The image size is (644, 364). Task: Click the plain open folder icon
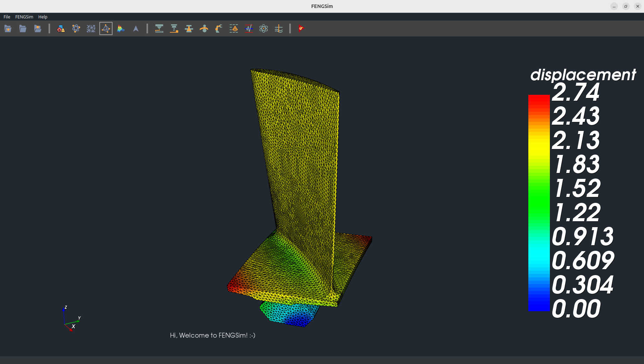pos(23,28)
